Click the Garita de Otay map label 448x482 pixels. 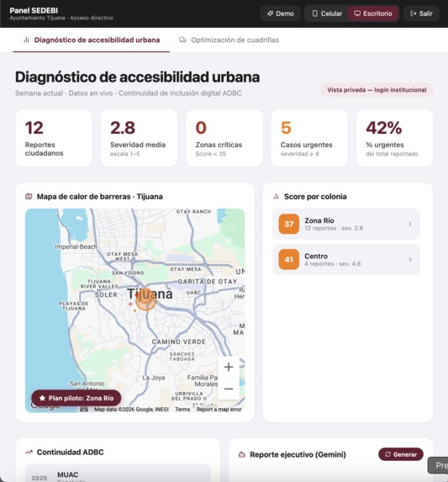pos(208,282)
